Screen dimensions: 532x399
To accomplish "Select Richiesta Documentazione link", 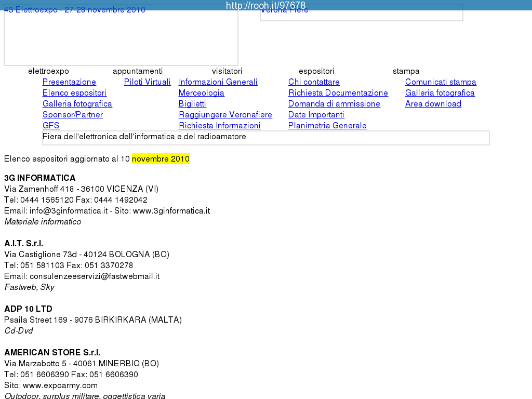I will pyautogui.click(x=338, y=93).
